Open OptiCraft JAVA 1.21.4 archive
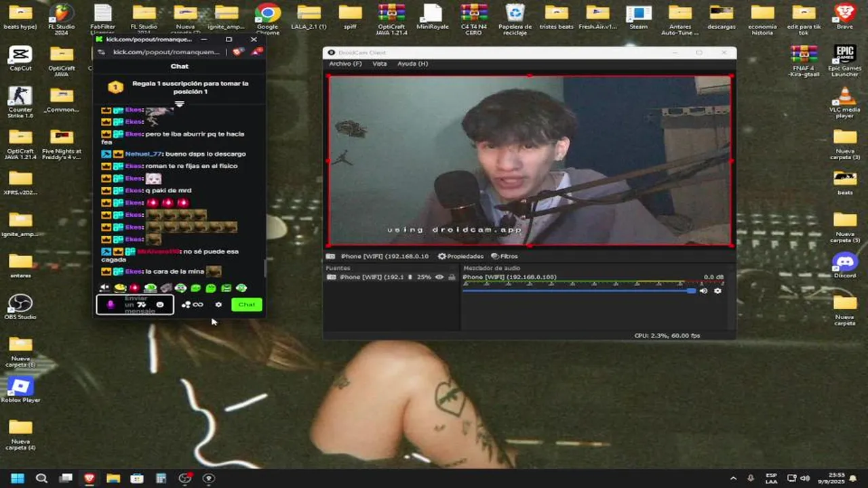Viewport: 868px width, 488px height. (392, 19)
